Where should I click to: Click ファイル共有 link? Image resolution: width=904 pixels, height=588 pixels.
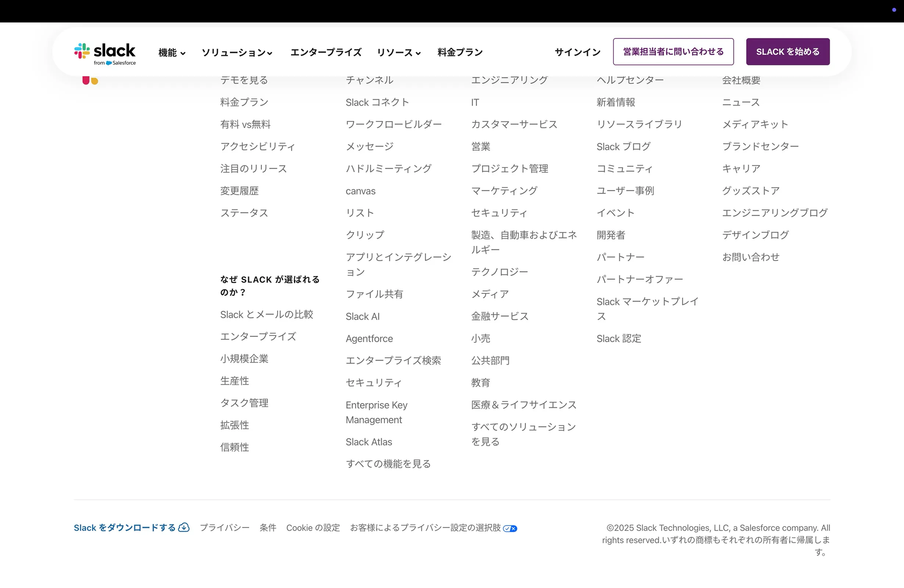[x=374, y=294]
